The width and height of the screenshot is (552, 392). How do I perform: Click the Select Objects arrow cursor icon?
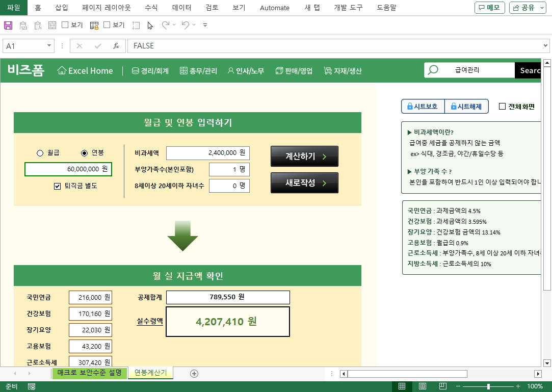[x=150, y=25]
